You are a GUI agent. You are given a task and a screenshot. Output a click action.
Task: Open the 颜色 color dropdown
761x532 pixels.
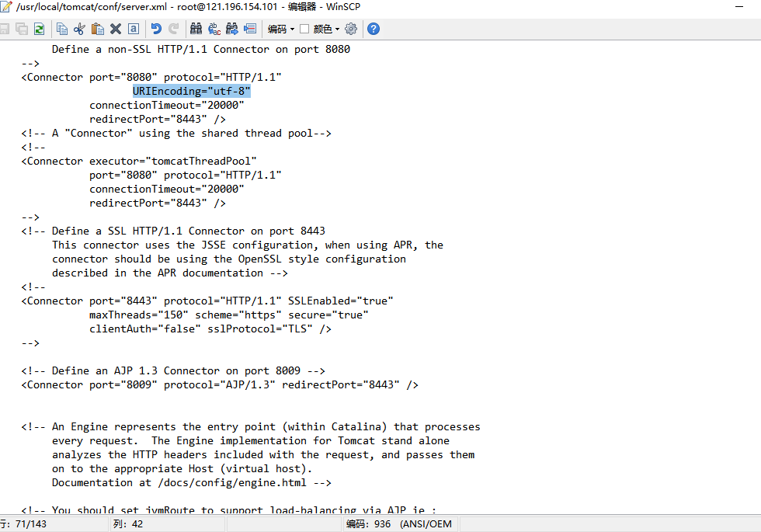tap(327, 30)
